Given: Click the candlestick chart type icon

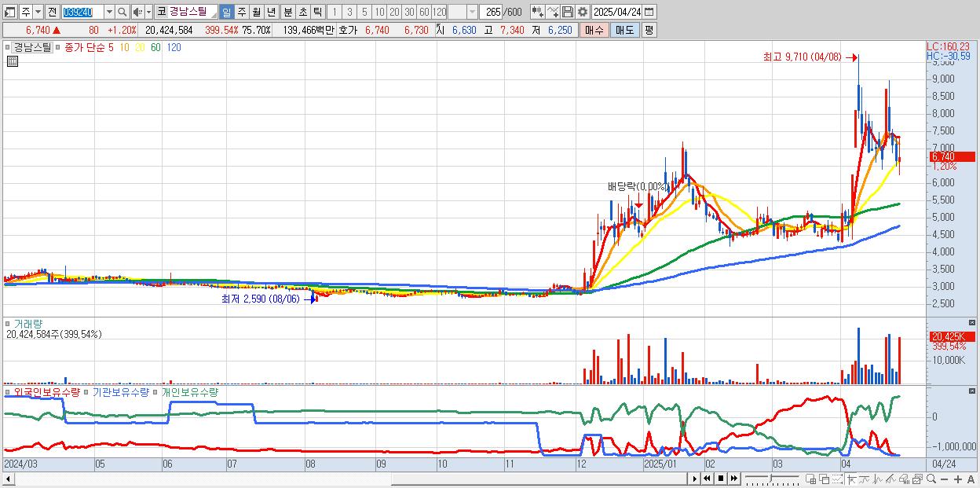Looking at the screenshot, I should point(538,12).
